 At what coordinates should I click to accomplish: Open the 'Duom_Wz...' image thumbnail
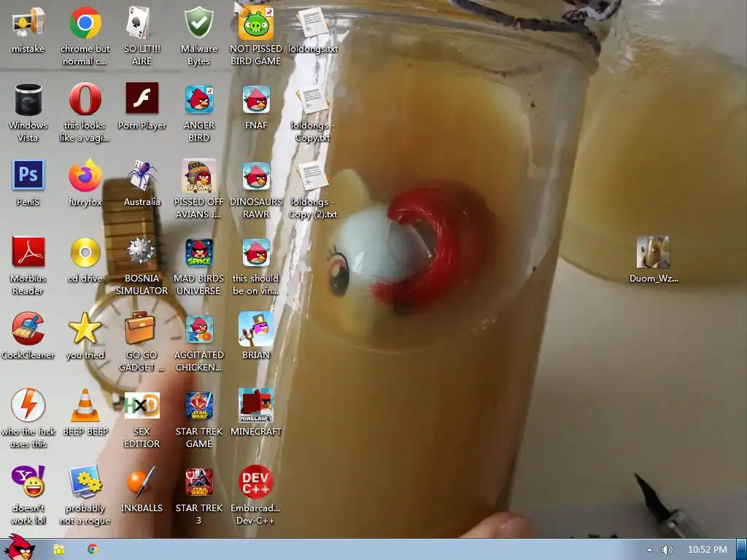tap(653, 252)
